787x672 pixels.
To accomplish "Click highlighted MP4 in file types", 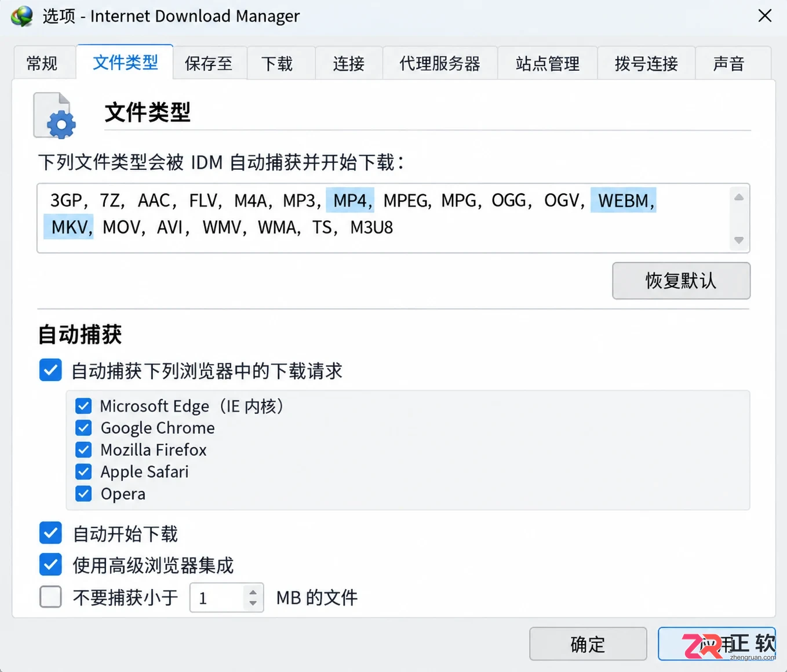I will pyautogui.click(x=350, y=201).
